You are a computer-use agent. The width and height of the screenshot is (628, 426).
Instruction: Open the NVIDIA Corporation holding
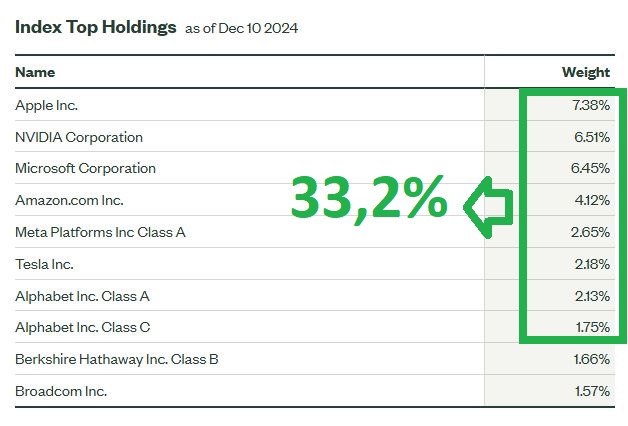[79, 137]
